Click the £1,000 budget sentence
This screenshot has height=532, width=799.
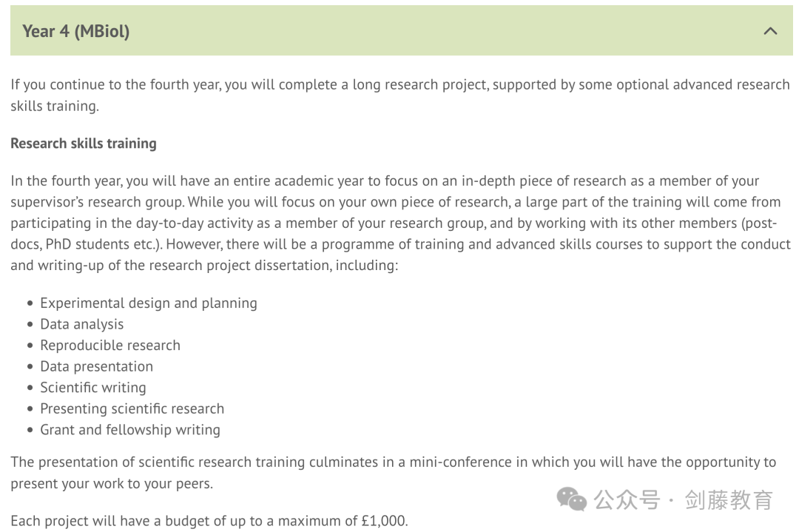click(x=209, y=521)
